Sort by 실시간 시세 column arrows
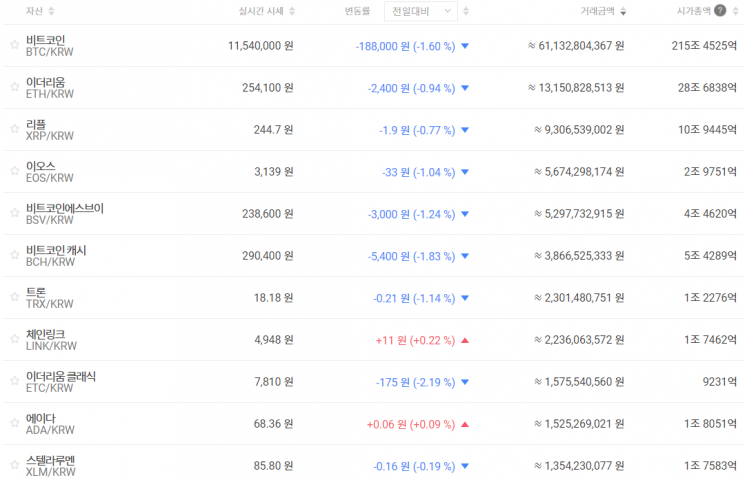 (292, 11)
